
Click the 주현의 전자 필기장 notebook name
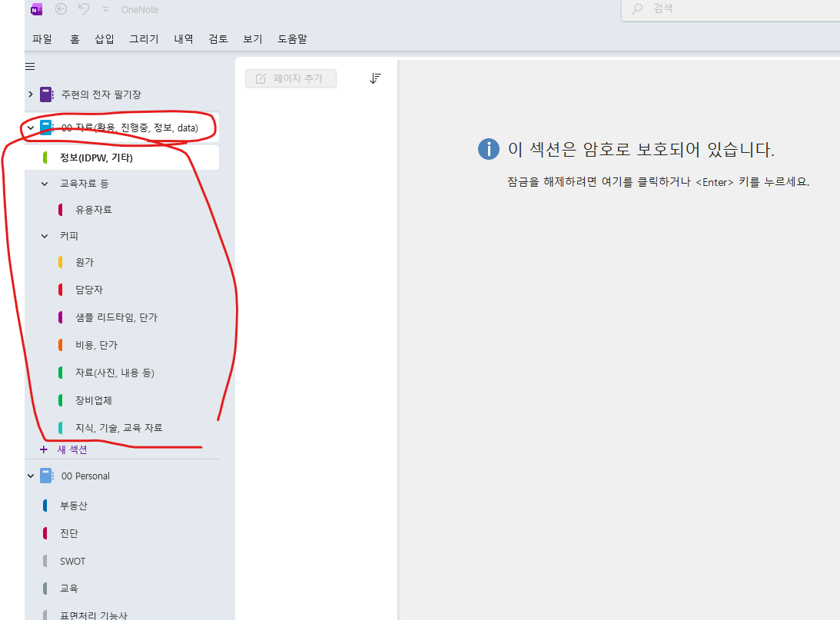pos(101,94)
